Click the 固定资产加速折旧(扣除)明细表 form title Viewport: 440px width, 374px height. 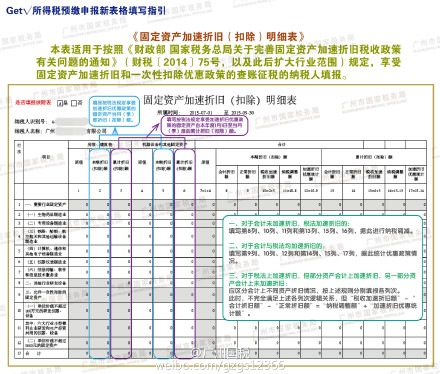[x=220, y=100]
